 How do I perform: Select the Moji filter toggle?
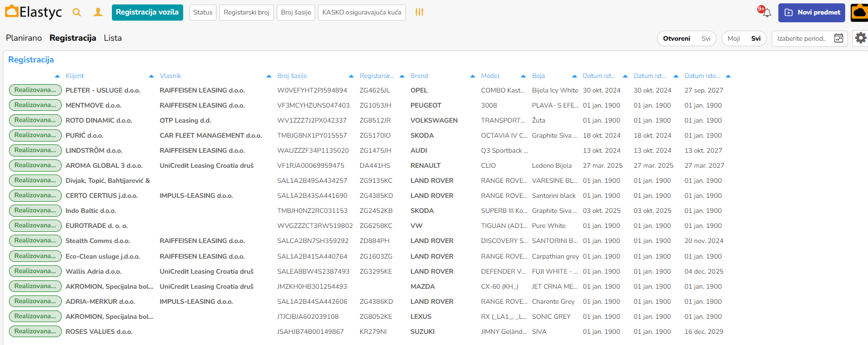(734, 38)
